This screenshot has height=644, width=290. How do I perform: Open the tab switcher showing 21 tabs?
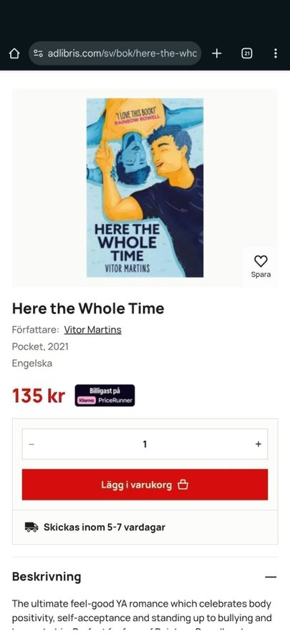246,54
